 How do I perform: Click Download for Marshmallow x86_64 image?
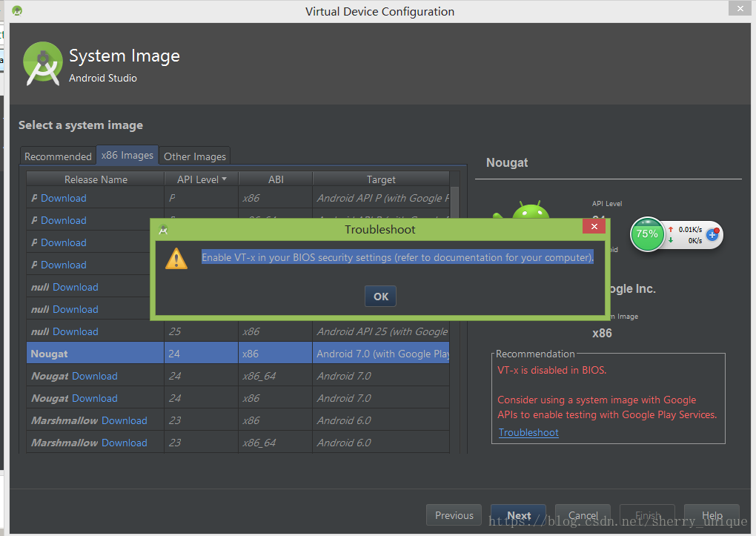(125, 443)
